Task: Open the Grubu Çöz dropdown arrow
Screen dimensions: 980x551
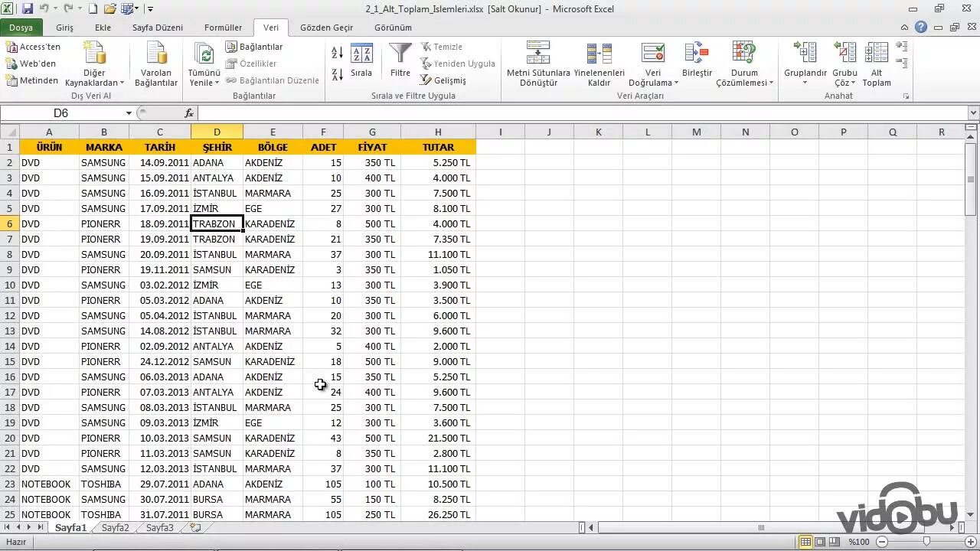Action: coord(854,83)
